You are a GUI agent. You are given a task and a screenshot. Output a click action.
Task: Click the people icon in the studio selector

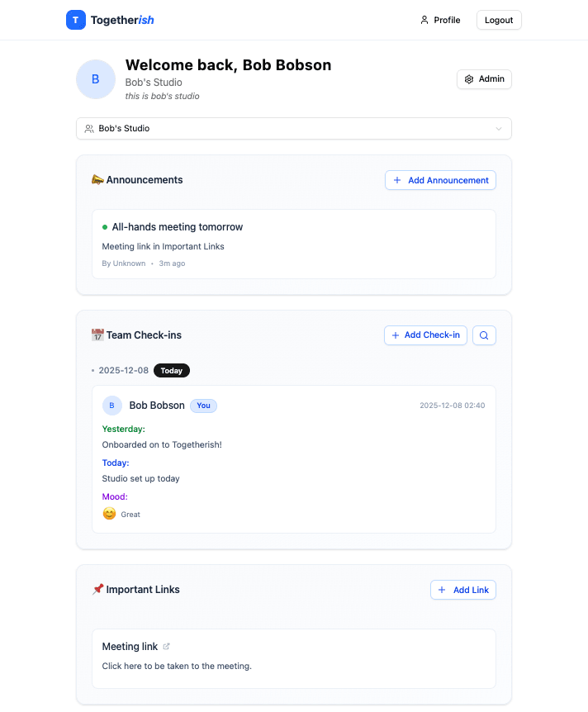tap(89, 128)
